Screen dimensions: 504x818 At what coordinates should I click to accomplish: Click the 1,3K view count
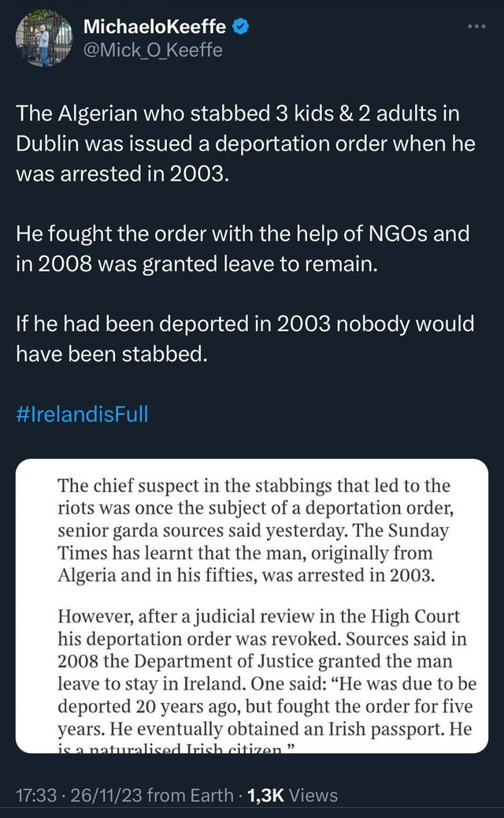[x=265, y=796]
